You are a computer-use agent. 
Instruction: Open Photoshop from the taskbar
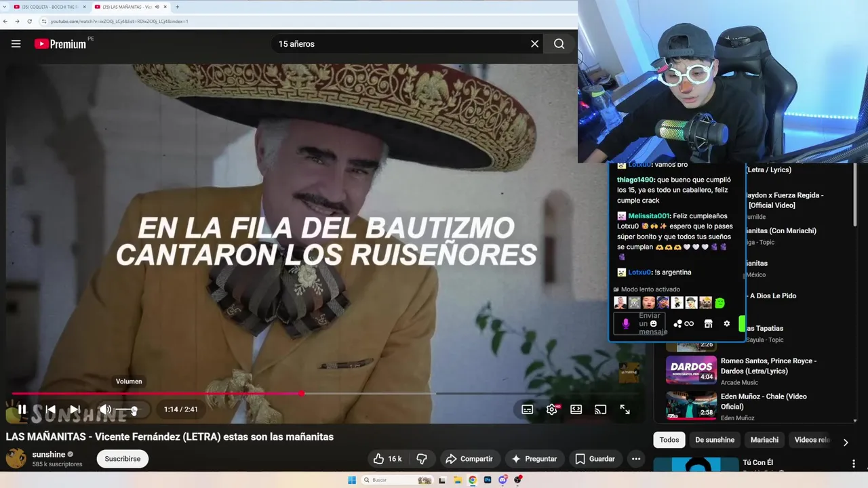point(488,480)
